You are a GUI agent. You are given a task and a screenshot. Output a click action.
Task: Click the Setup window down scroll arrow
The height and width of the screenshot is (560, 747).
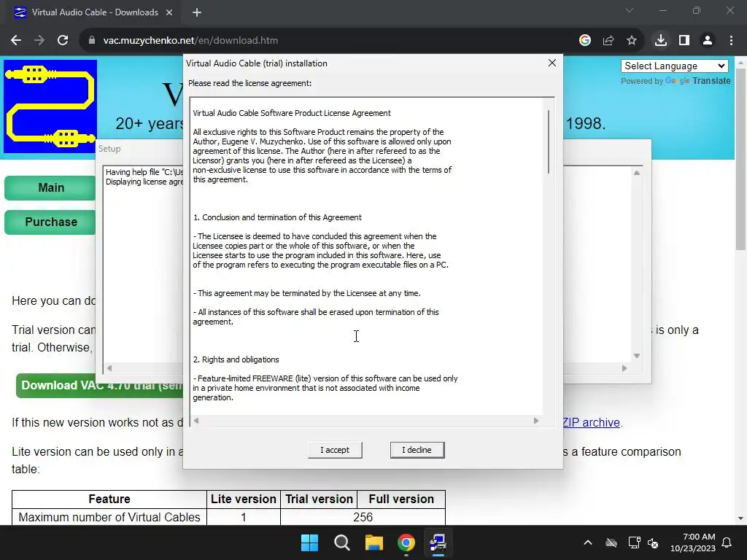coord(637,356)
